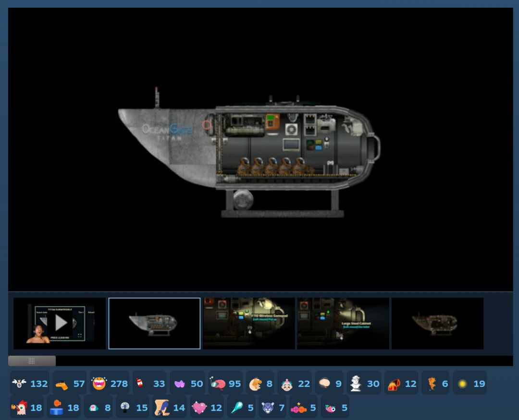Click the purple butterfly award with 50
519x420 pixels.
click(188, 384)
